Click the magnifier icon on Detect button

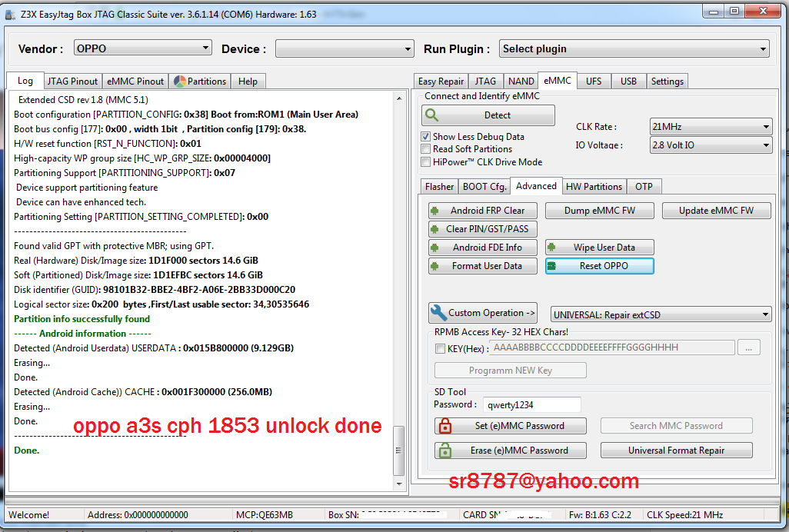click(431, 115)
